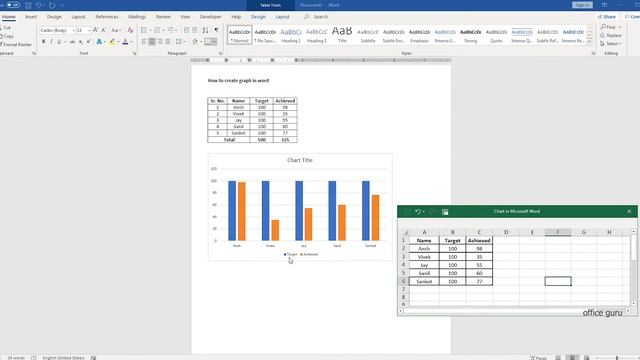Click the Undo icon in chart data window
This screenshot has width=640, height=360.
(418, 211)
